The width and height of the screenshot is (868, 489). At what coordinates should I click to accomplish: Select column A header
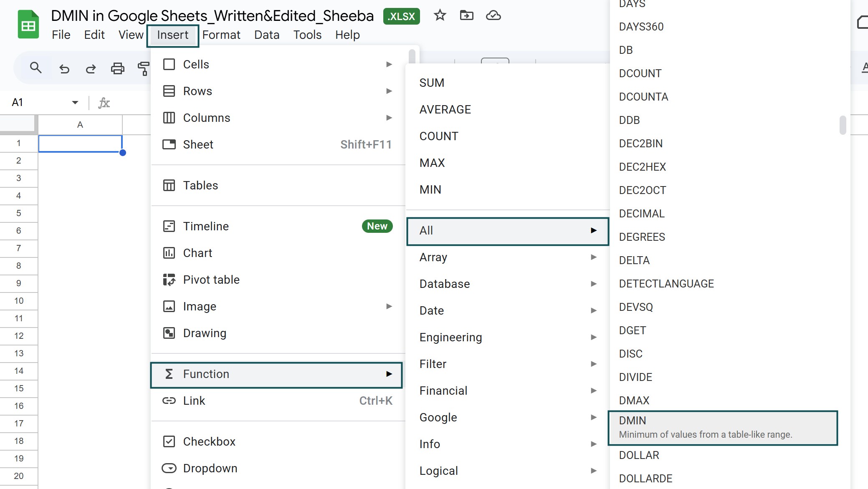click(x=80, y=125)
